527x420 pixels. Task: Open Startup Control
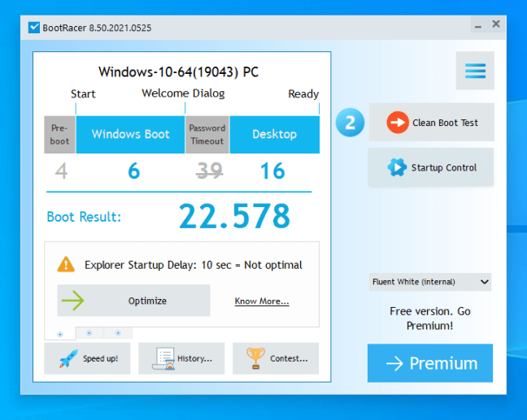(x=431, y=167)
